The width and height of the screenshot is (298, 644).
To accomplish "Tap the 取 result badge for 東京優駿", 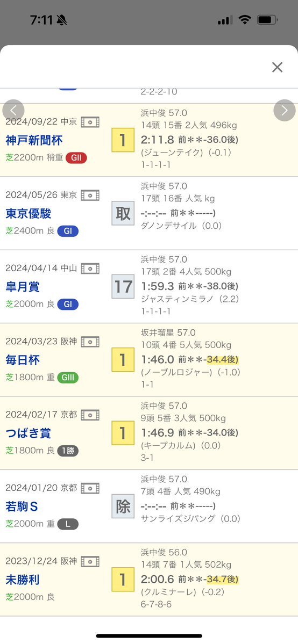I will 123,214.
